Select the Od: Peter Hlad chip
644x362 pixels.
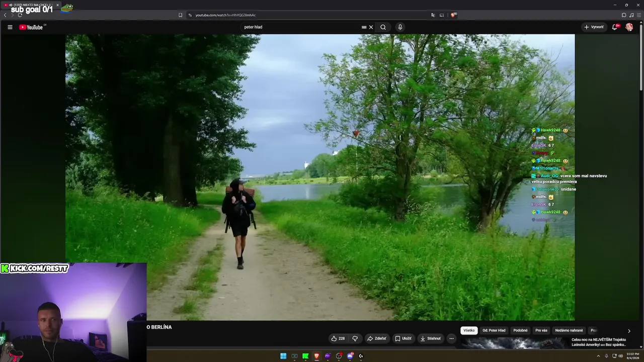494,330
